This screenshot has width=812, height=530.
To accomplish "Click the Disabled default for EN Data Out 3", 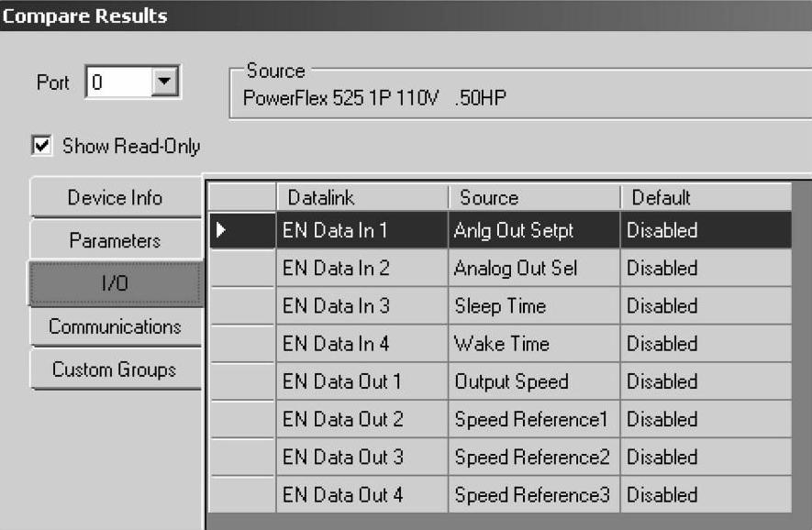I will 706,457.
